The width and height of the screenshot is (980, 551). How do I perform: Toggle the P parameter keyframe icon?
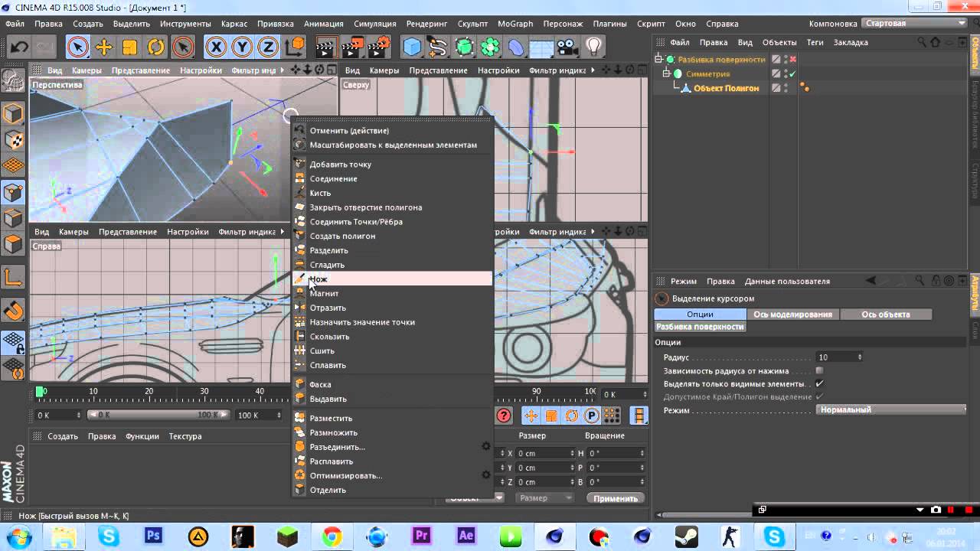tap(591, 416)
